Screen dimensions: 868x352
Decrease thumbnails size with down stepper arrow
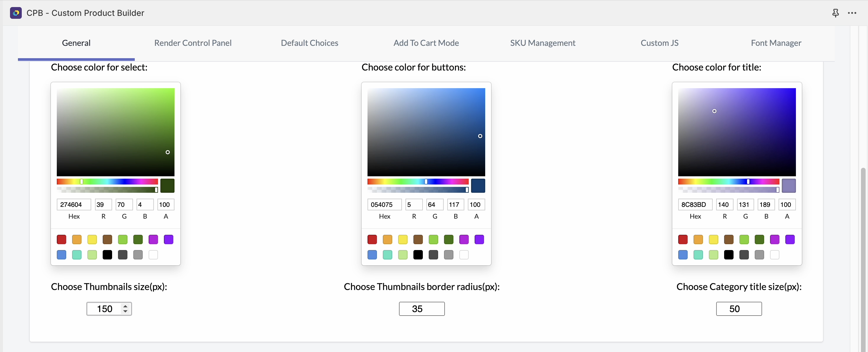(125, 312)
